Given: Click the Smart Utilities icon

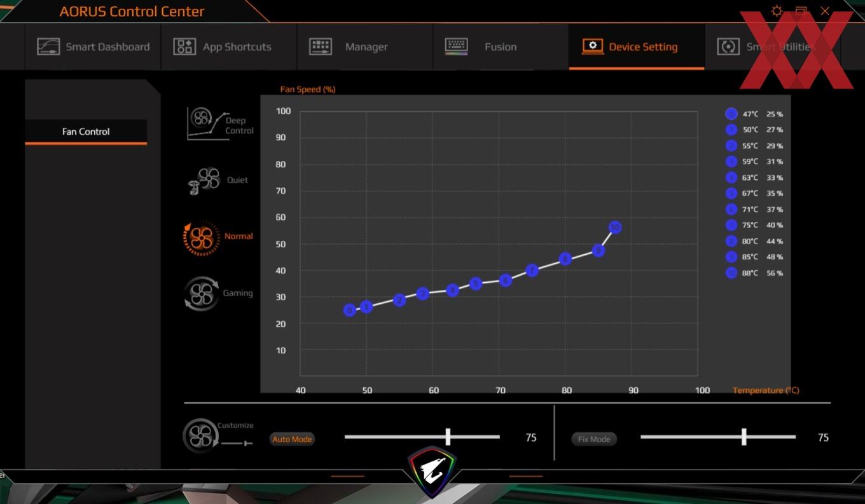Looking at the screenshot, I should [728, 46].
